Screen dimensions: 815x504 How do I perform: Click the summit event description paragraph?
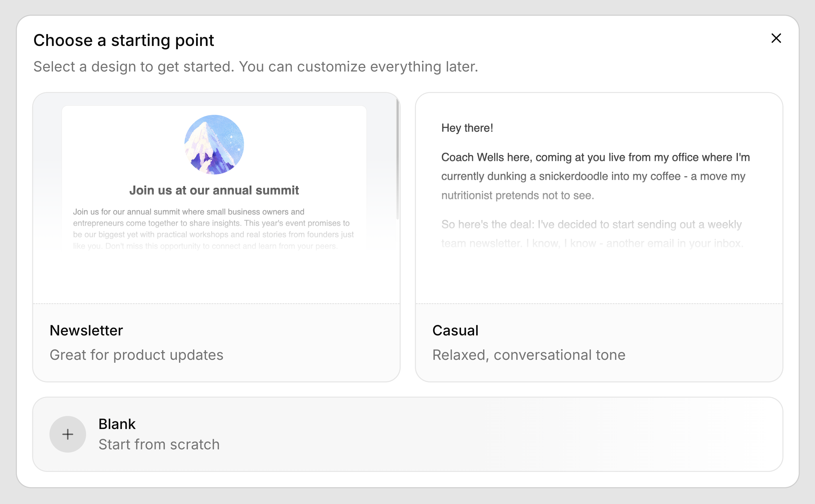tap(213, 228)
